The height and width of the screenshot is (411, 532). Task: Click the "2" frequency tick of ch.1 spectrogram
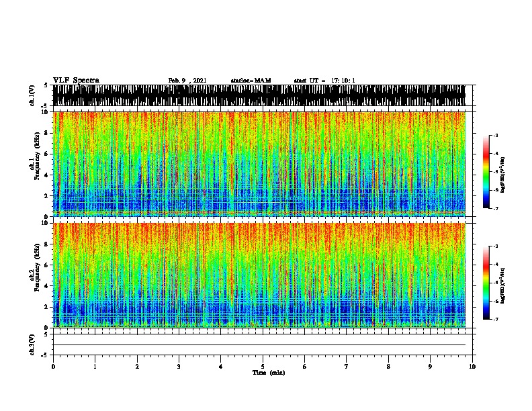pyautogui.click(x=48, y=195)
